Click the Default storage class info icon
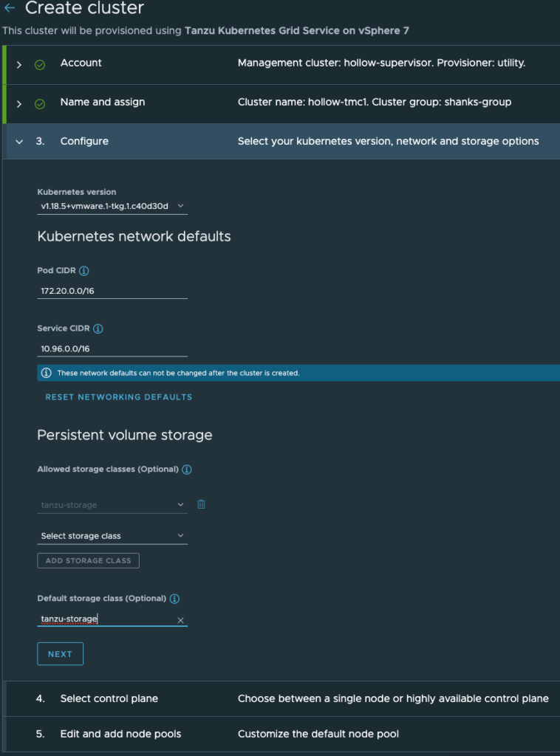 [x=175, y=599]
